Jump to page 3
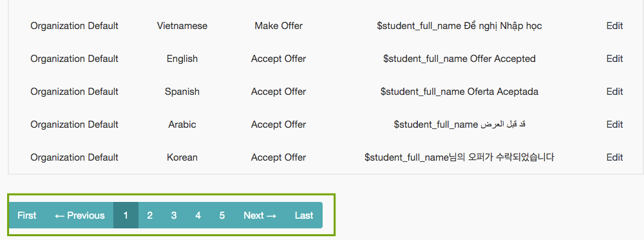The width and height of the screenshot is (644, 240). [174, 215]
